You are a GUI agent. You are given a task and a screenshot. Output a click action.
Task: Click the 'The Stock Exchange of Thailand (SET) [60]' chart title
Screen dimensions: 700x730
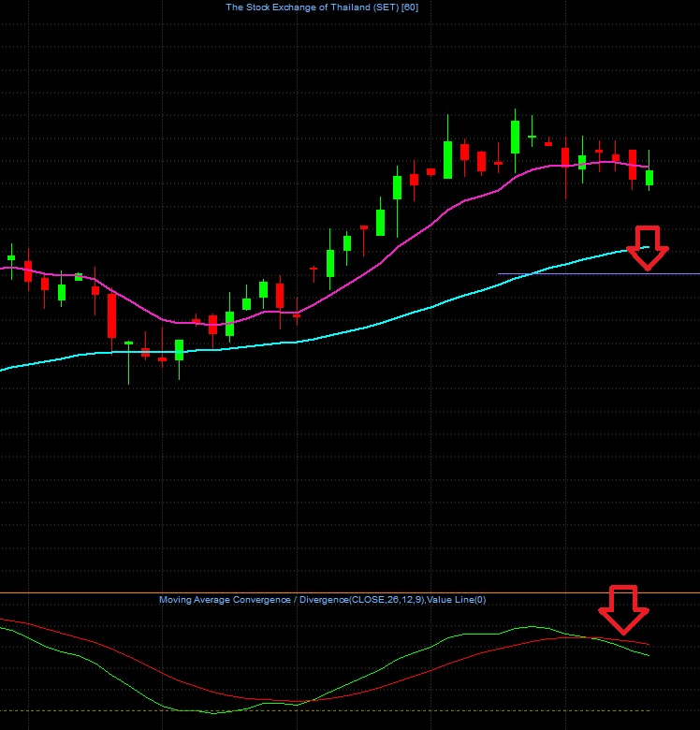[322, 7]
